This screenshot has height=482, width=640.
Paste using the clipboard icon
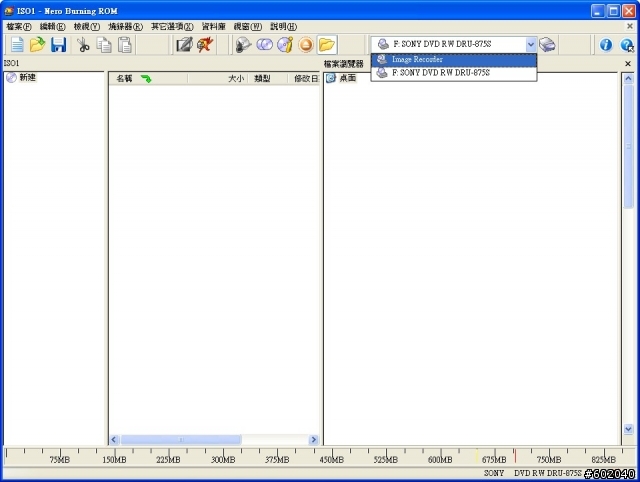point(125,44)
